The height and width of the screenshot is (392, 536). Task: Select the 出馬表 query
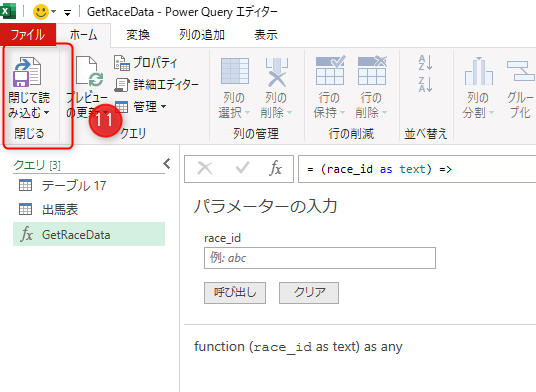click(x=89, y=209)
